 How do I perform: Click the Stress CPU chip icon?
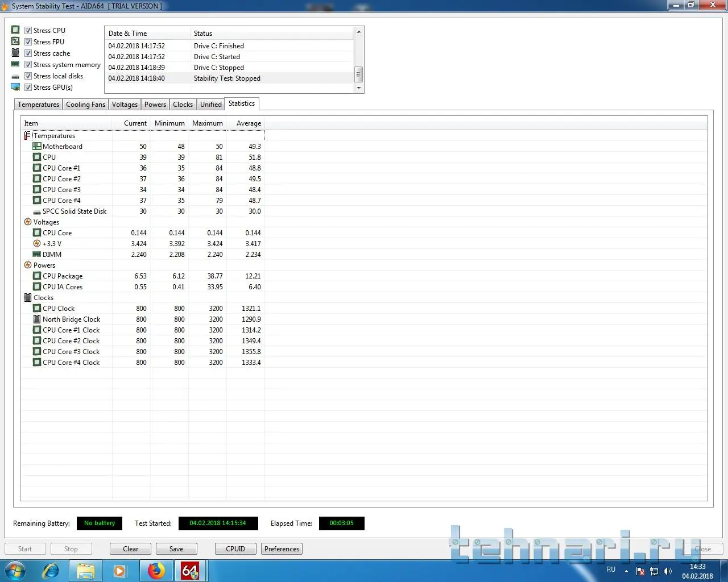click(15, 30)
